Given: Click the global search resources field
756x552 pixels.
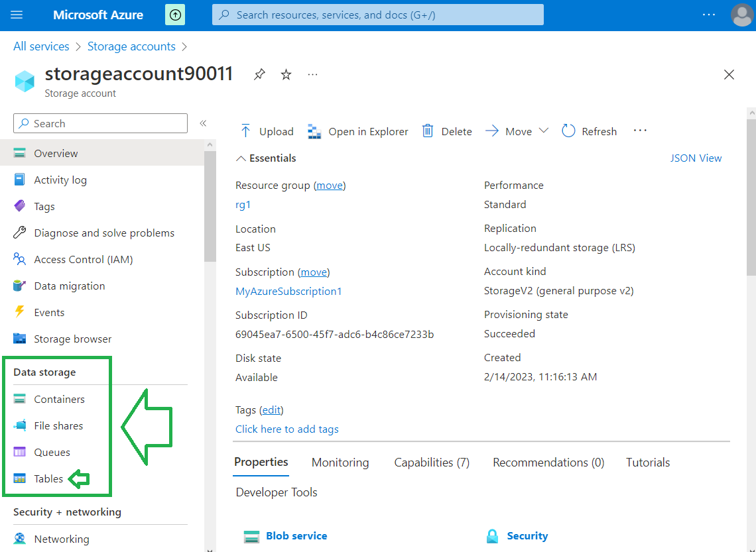Looking at the screenshot, I should pyautogui.click(x=378, y=15).
